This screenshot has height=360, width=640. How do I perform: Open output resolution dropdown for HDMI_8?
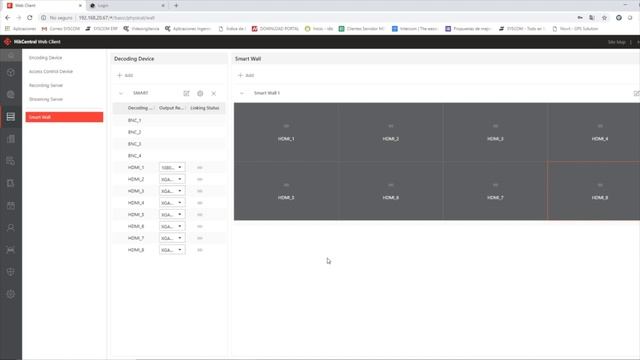172,250
